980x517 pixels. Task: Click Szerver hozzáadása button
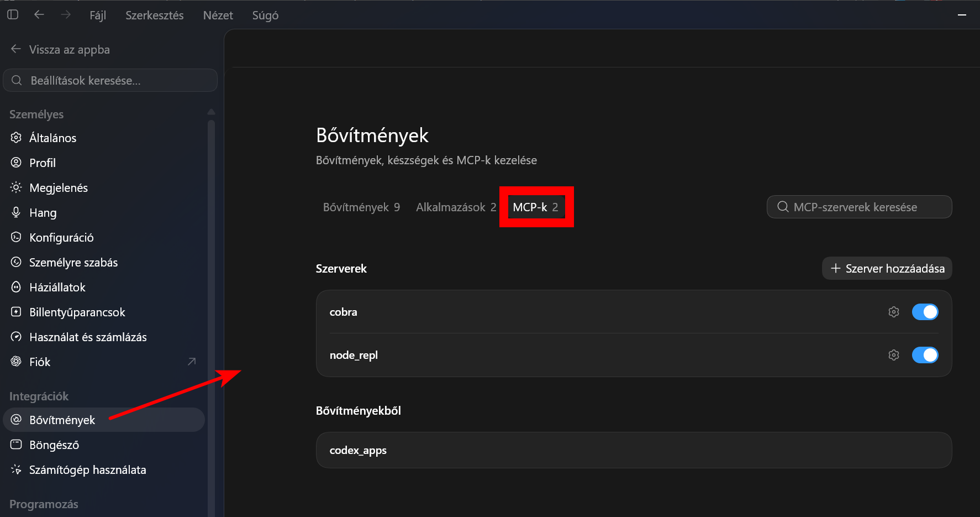[887, 268]
